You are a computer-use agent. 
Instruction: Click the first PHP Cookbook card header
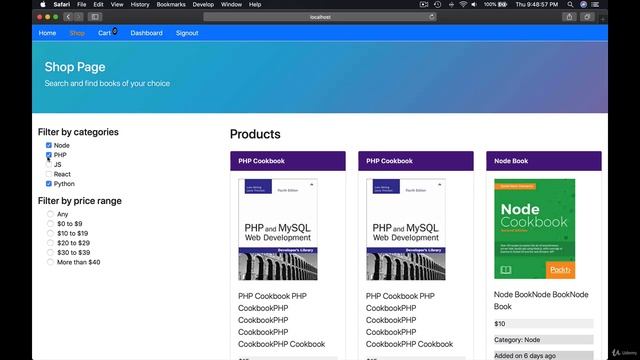click(288, 161)
